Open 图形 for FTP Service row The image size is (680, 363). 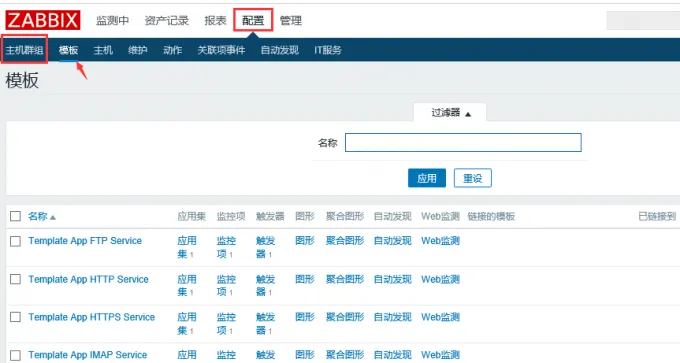(304, 241)
